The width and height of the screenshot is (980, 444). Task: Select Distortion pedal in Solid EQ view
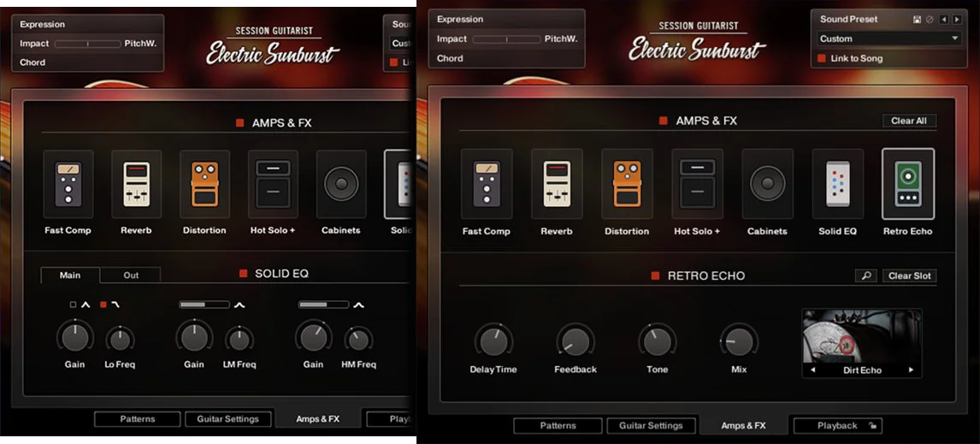click(204, 185)
